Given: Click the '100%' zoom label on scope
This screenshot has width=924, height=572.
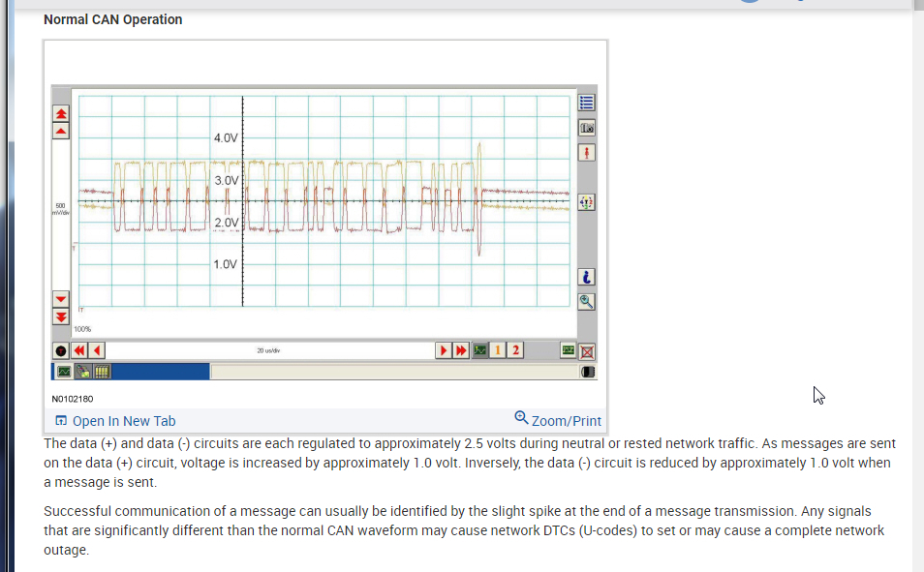Looking at the screenshot, I should (82, 329).
